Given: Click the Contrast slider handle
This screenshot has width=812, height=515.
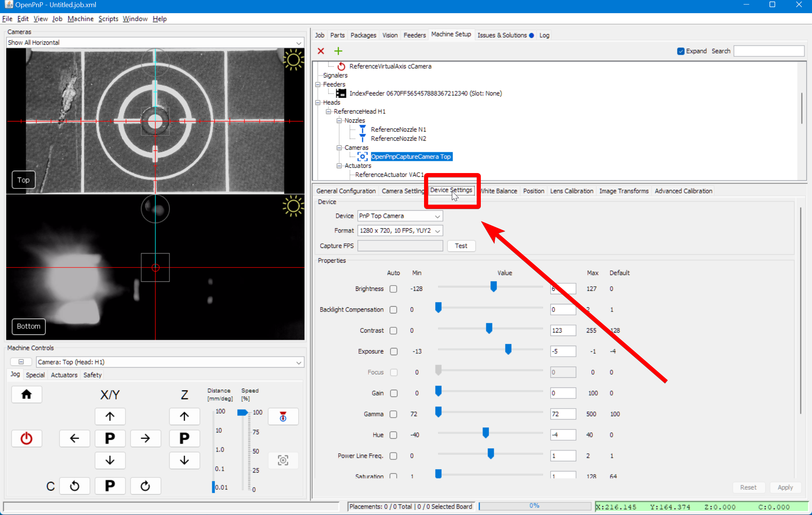Looking at the screenshot, I should pos(489,329).
